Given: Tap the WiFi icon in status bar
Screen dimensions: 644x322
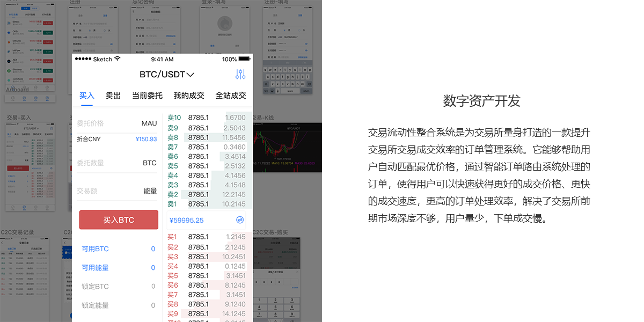Looking at the screenshot, I should click(x=118, y=59).
